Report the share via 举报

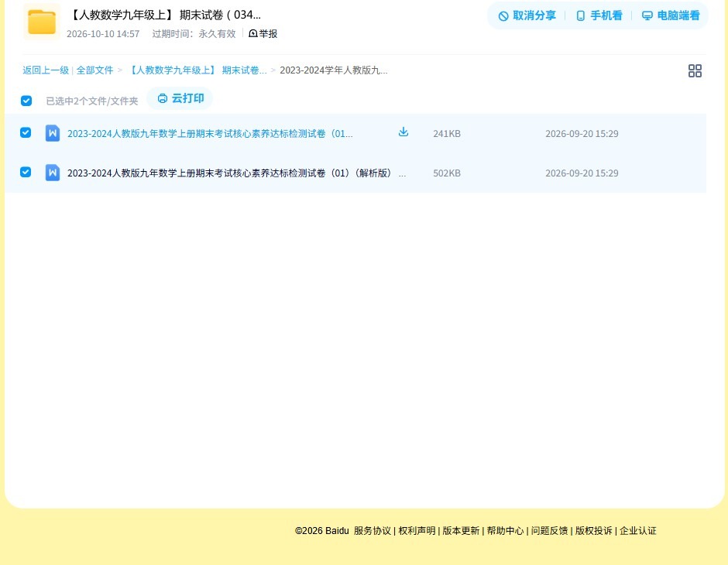coord(263,33)
